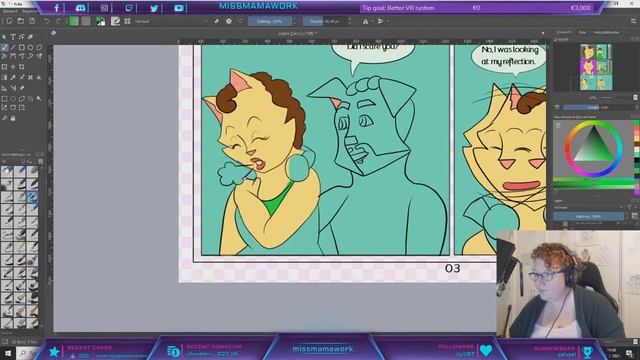640x360 pixels.
Task: Select the Elliptical Selection tool
Action: [x=13, y=99]
